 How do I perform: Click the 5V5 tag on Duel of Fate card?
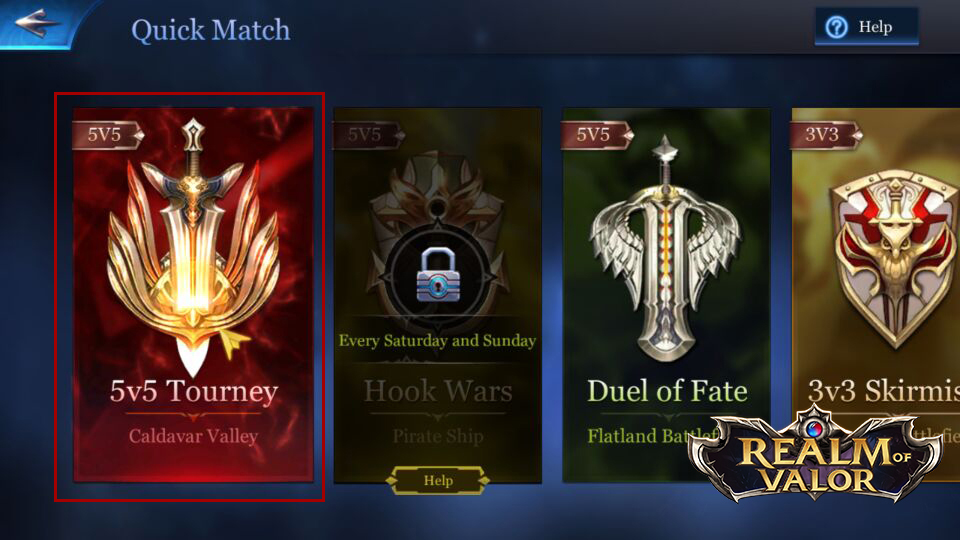(x=596, y=135)
